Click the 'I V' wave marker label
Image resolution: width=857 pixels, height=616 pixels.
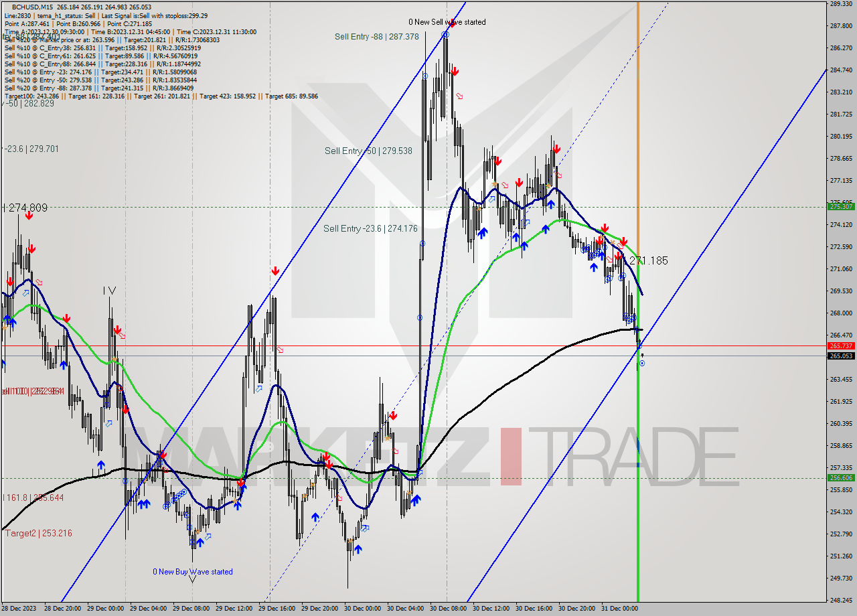110,291
